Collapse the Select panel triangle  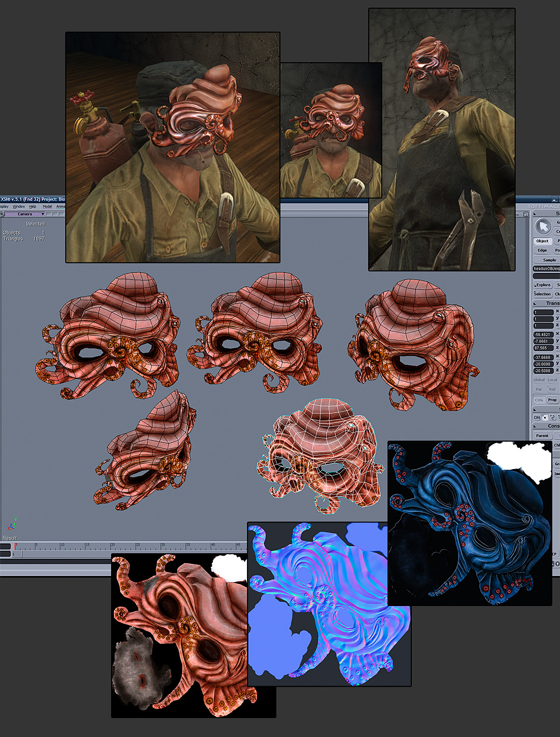click(x=535, y=214)
